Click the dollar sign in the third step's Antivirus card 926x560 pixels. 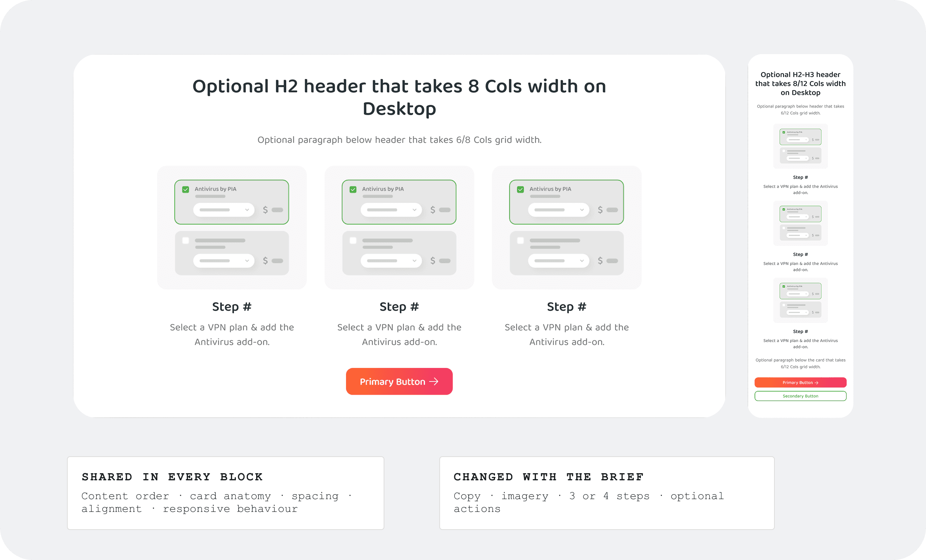tap(600, 210)
